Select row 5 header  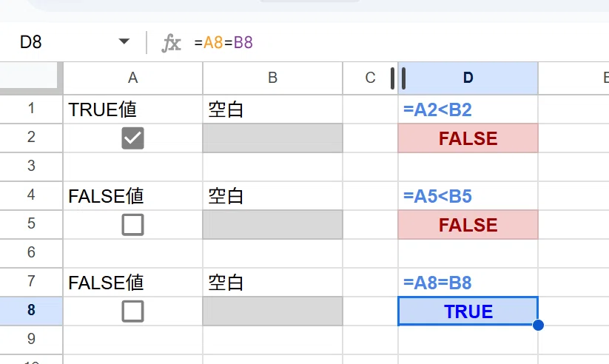point(31,224)
